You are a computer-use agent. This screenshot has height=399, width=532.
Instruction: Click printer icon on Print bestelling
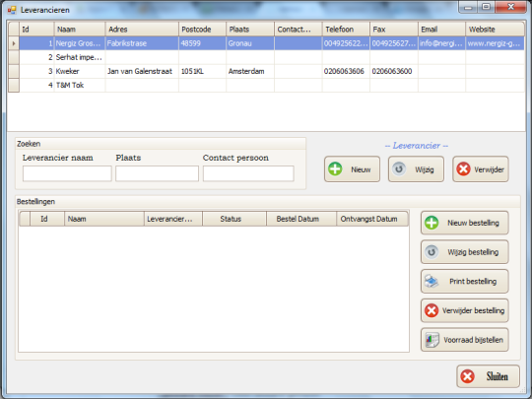pos(432,281)
